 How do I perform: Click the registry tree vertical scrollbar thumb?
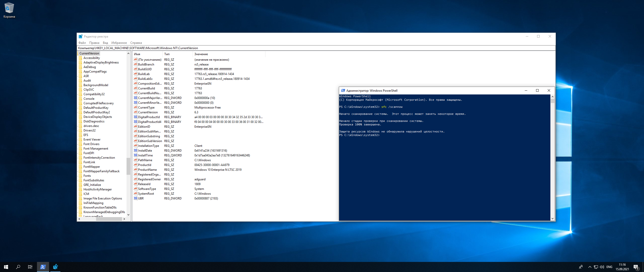point(128,166)
